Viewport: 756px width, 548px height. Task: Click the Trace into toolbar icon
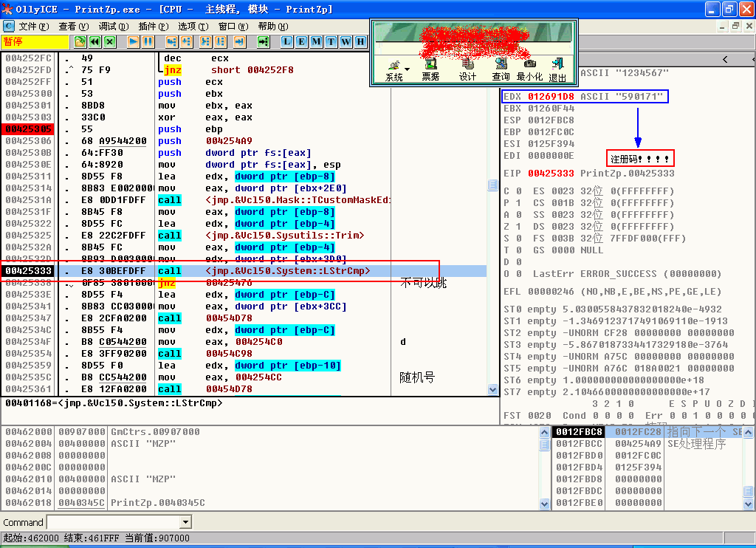point(205,42)
